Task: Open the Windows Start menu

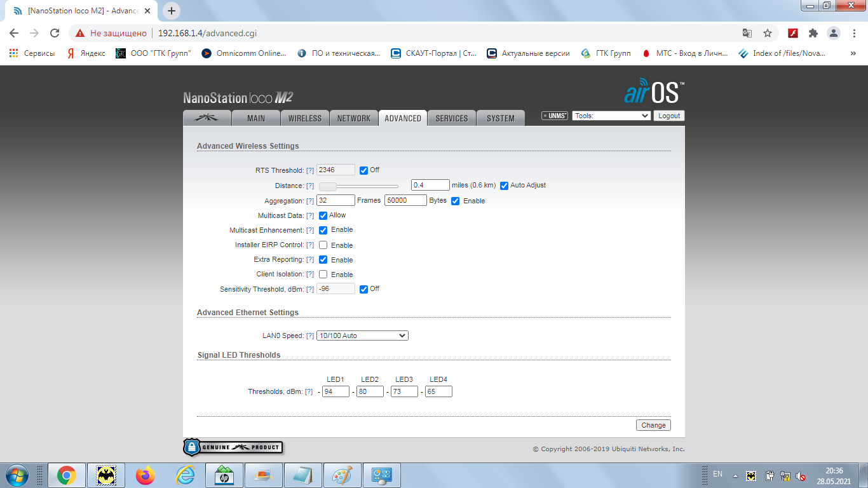Action: (x=17, y=475)
